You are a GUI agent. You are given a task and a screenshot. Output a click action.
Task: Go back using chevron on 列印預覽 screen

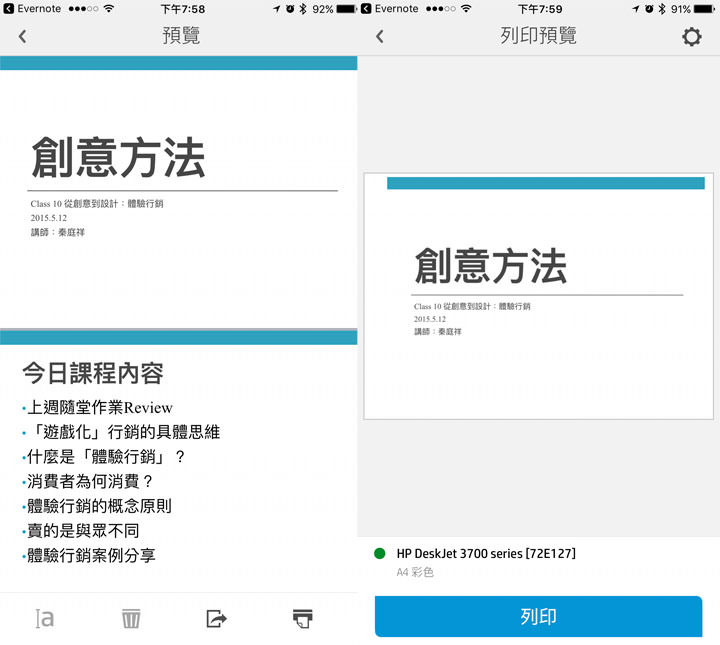coord(380,37)
